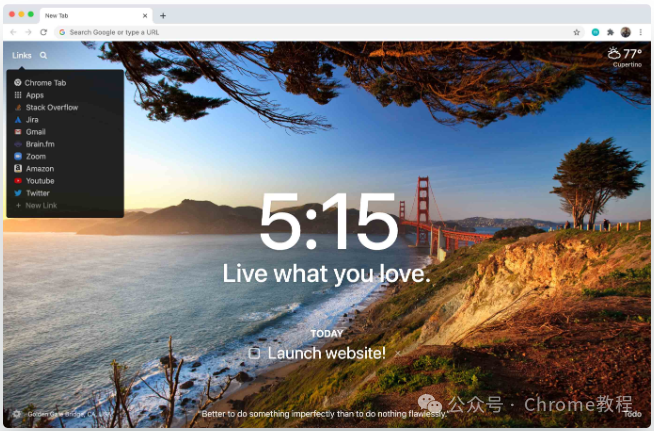Open the Todo panel
Screen dimensions: 654x431
(x=633, y=414)
